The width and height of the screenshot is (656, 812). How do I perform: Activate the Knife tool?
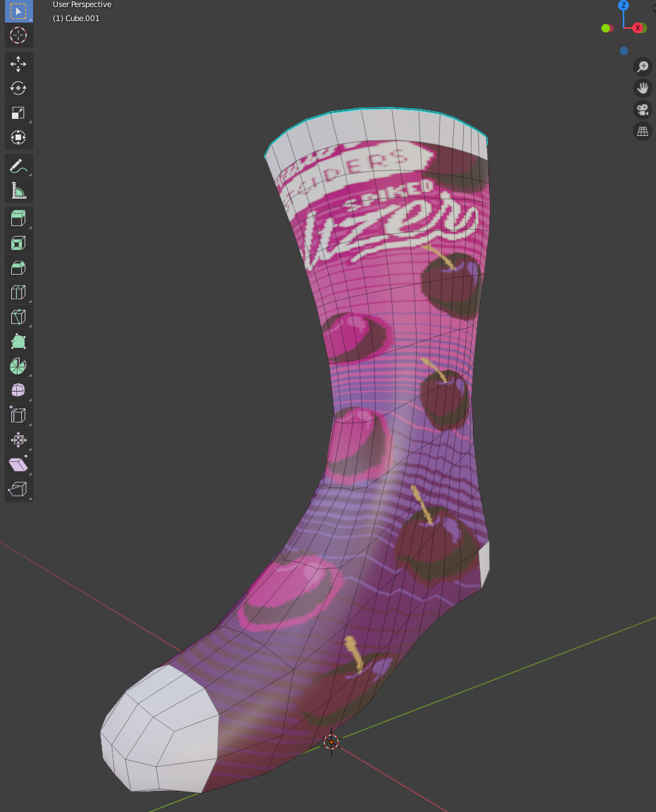coord(18,317)
